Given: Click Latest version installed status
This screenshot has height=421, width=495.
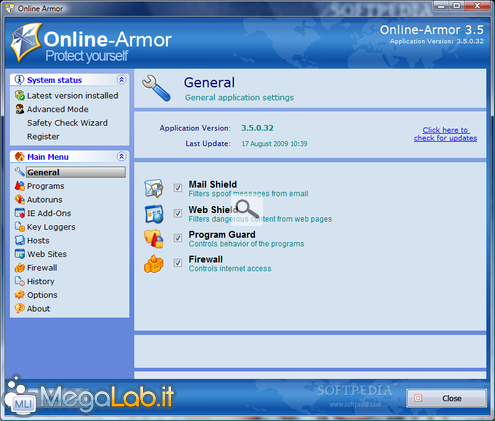Looking at the screenshot, I should (x=72, y=96).
